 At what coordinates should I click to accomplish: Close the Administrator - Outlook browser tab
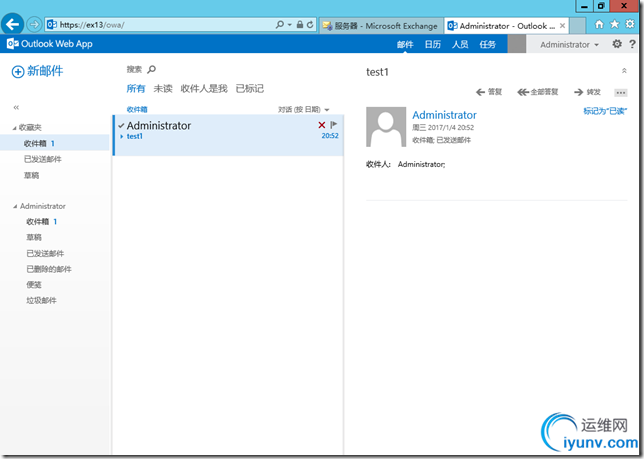point(562,25)
